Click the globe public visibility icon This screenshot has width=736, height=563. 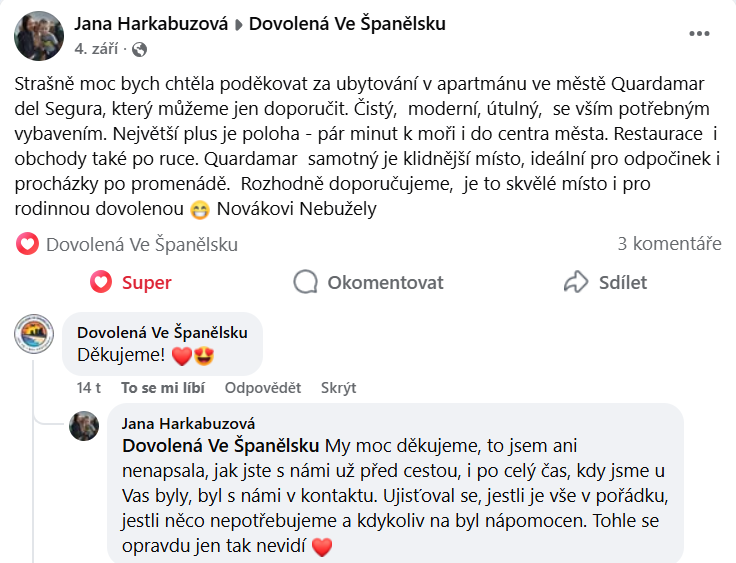(139, 49)
